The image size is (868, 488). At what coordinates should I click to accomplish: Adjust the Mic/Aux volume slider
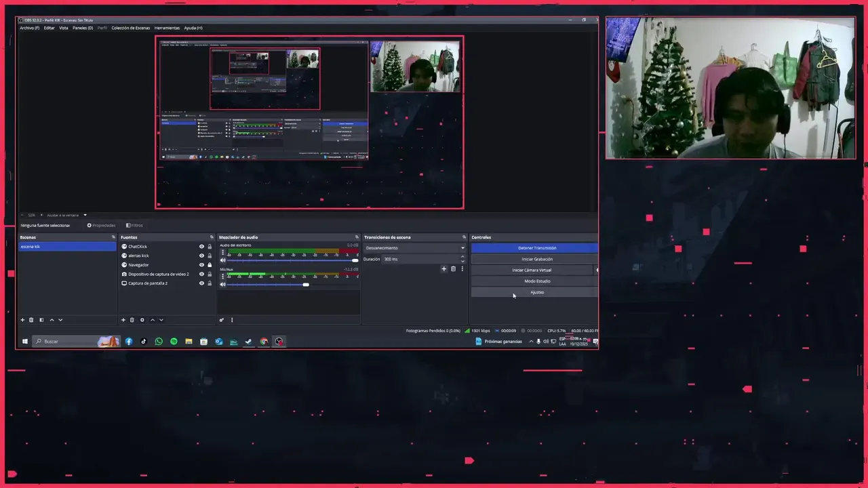coord(292,285)
